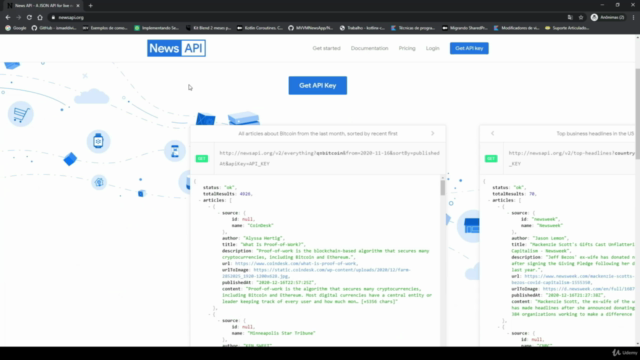
Task: Click the browser forward arrow
Action: pos(18,18)
